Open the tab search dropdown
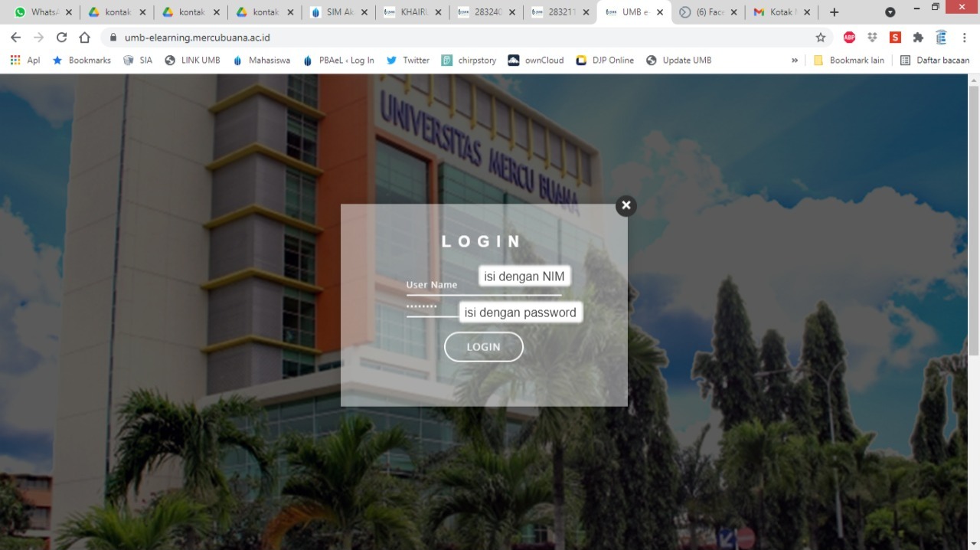Viewport: 980px width, 550px height. pyautogui.click(x=890, y=12)
